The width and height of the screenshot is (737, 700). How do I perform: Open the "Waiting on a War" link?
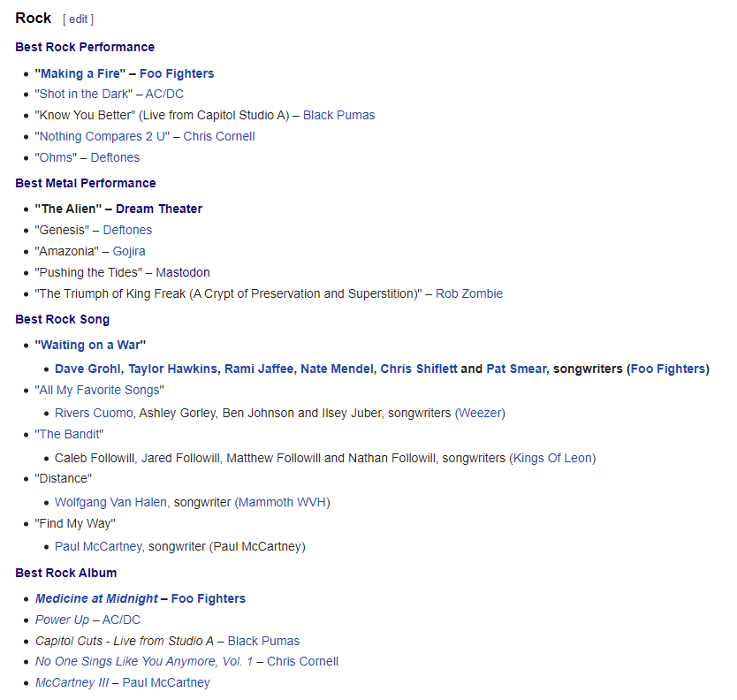click(x=90, y=345)
